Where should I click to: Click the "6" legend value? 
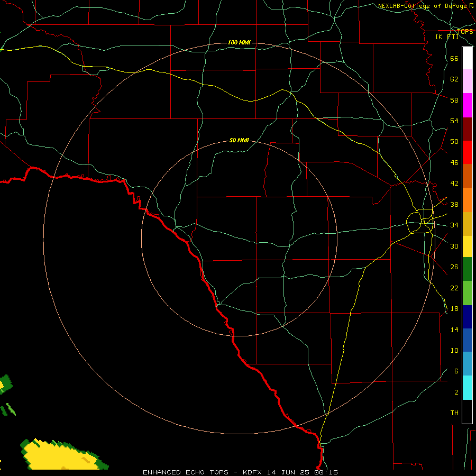tap(456, 371)
